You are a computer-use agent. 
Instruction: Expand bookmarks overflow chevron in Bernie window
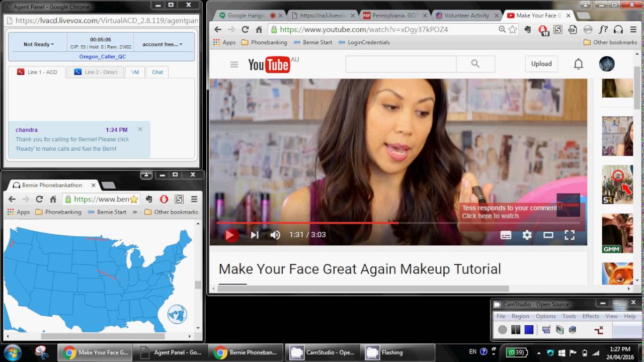pyautogui.click(x=135, y=212)
